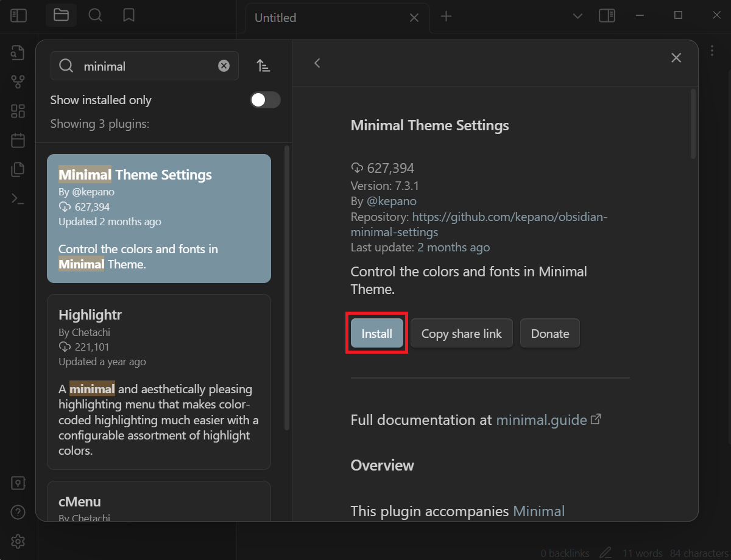Click Copy share link button
This screenshot has width=731, height=560.
pos(462,334)
